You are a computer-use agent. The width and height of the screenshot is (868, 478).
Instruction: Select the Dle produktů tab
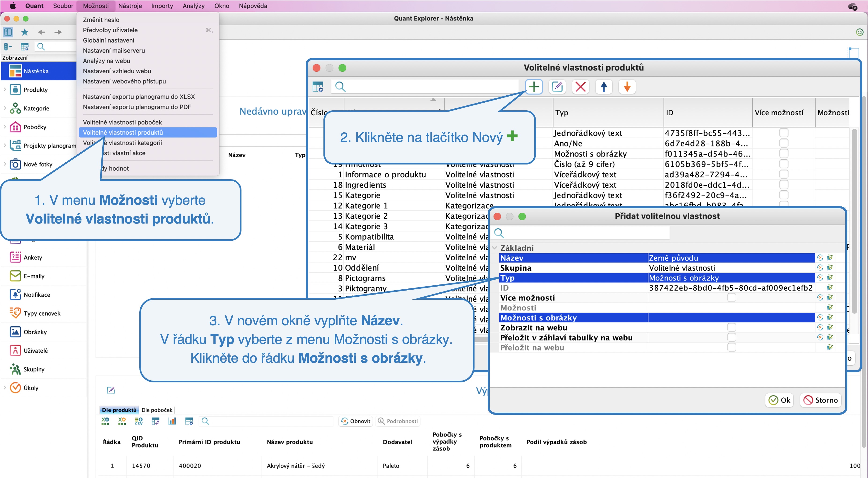point(119,410)
